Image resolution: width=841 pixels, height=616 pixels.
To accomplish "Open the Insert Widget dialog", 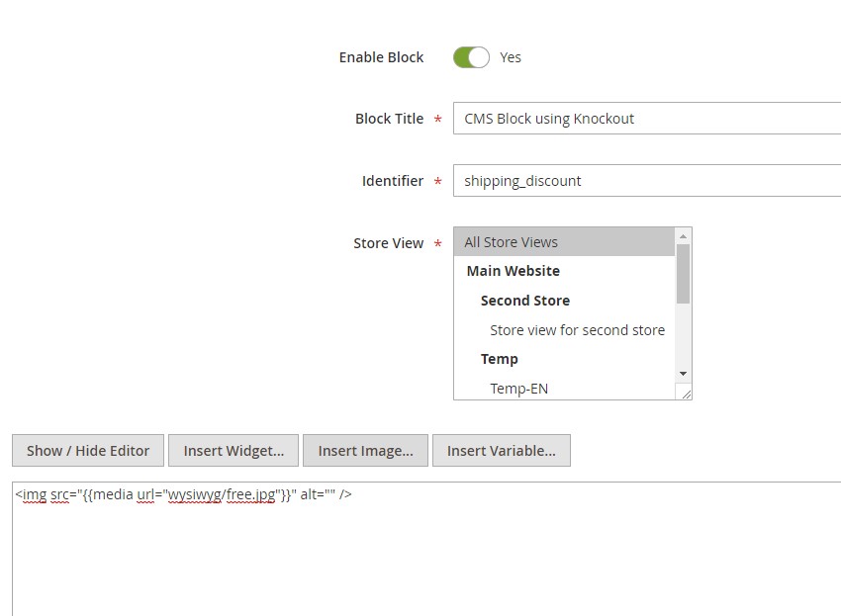I will coord(233,450).
